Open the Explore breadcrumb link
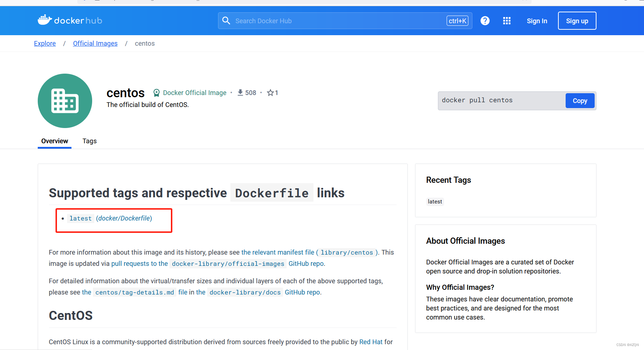Screen dimensions: 644x350 45,43
